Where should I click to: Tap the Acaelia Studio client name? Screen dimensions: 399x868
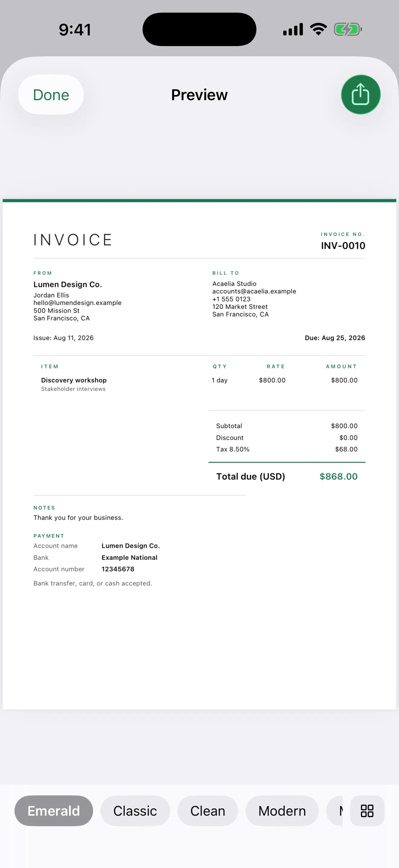click(x=235, y=284)
